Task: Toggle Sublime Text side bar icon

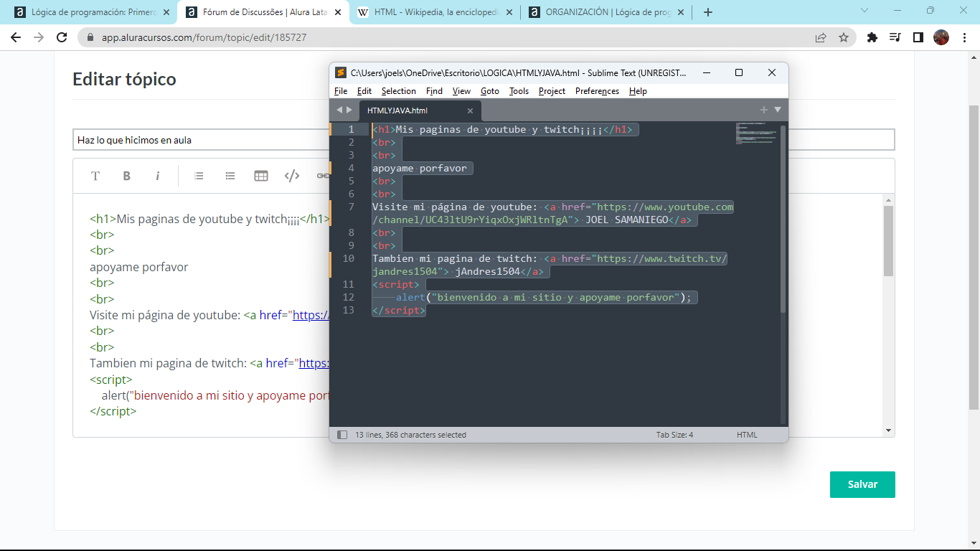Action: click(341, 435)
